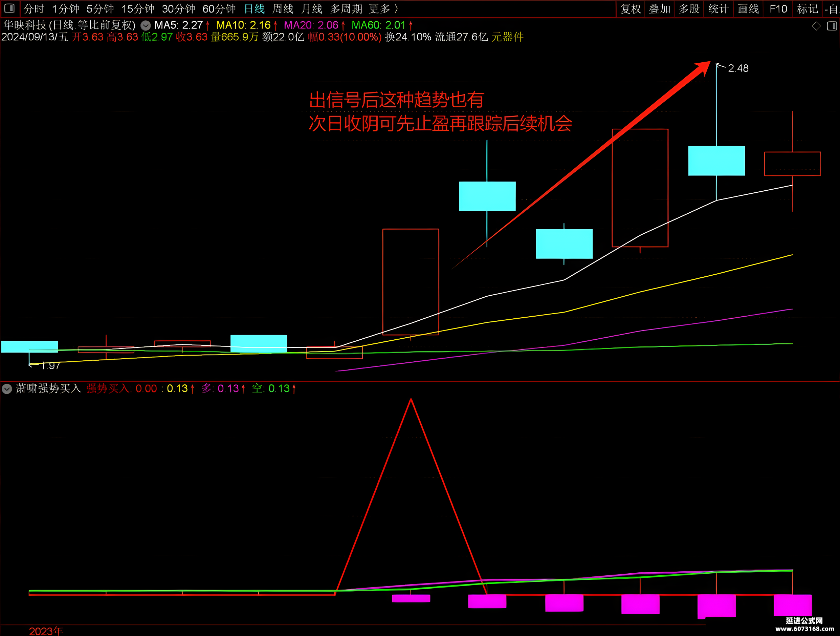Viewport: 840px width, 636px height.
Task: Switch to the 分时 view
Action: coord(34,9)
